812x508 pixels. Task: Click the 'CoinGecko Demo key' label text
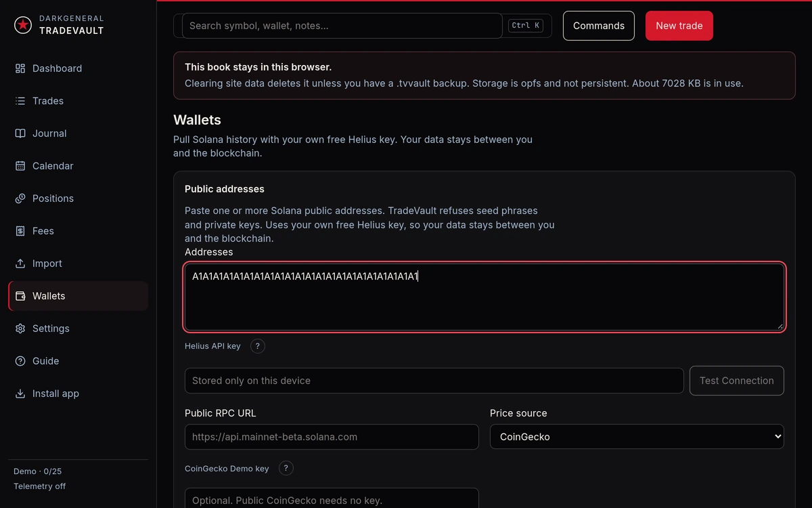tap(227, 469)
